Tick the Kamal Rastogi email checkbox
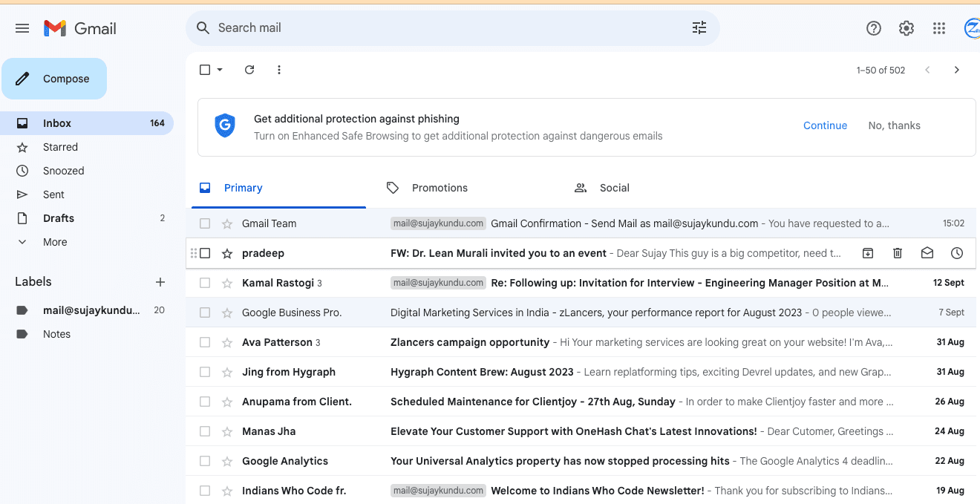Screen dimensions: 980x504 [205, 283]
